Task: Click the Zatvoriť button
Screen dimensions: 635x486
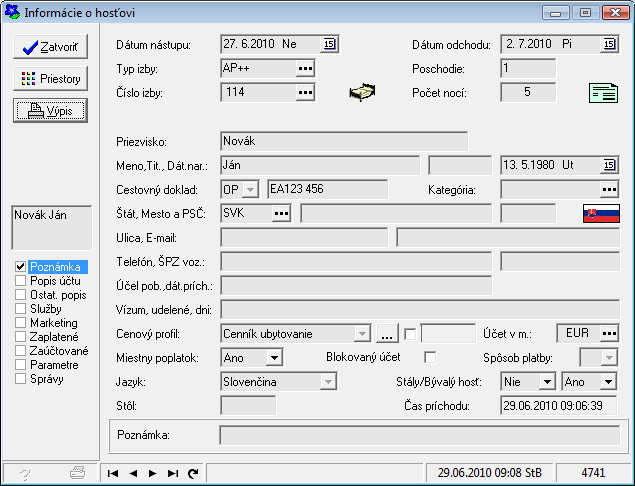Action: [50, 47]
